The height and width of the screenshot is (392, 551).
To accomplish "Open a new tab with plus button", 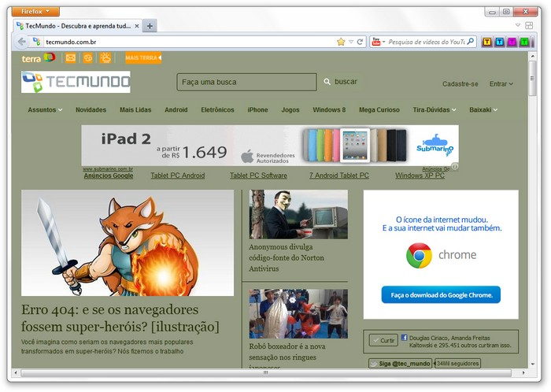I will click(x=150, y=26).
